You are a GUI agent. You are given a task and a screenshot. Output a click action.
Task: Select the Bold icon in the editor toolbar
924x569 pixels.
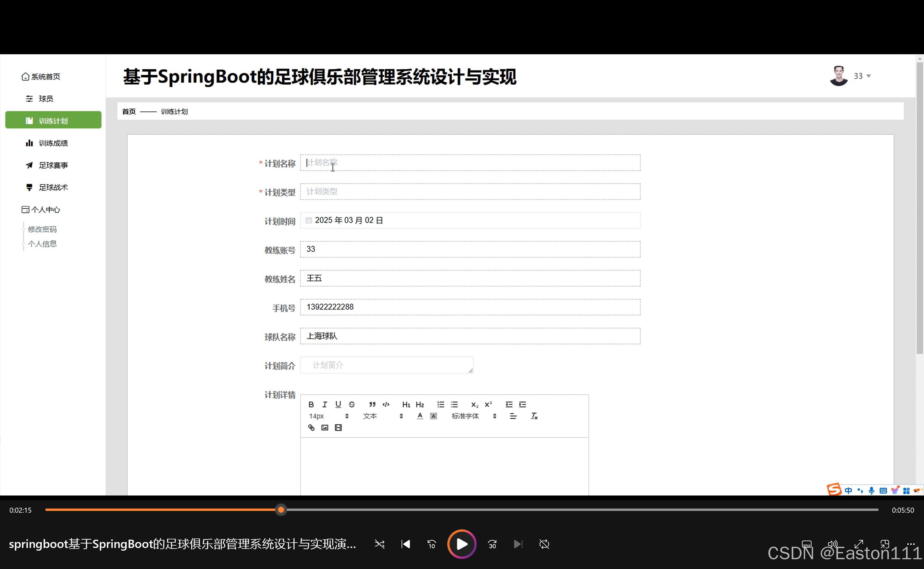pos(311,405)
